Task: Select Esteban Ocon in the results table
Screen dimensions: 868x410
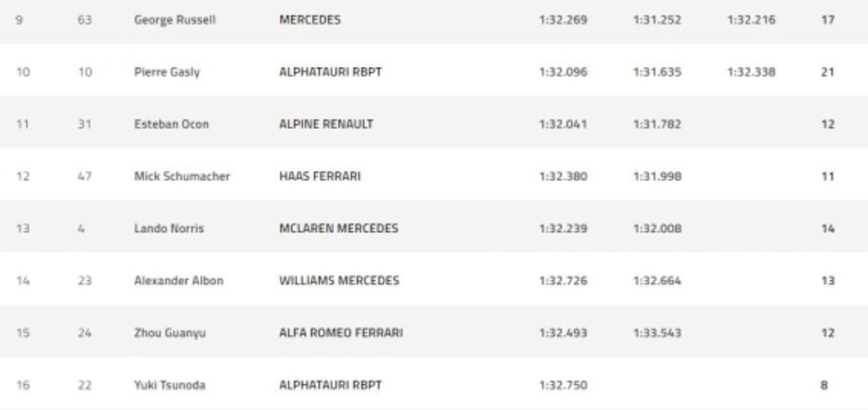Action: click(x=171, y=124)
